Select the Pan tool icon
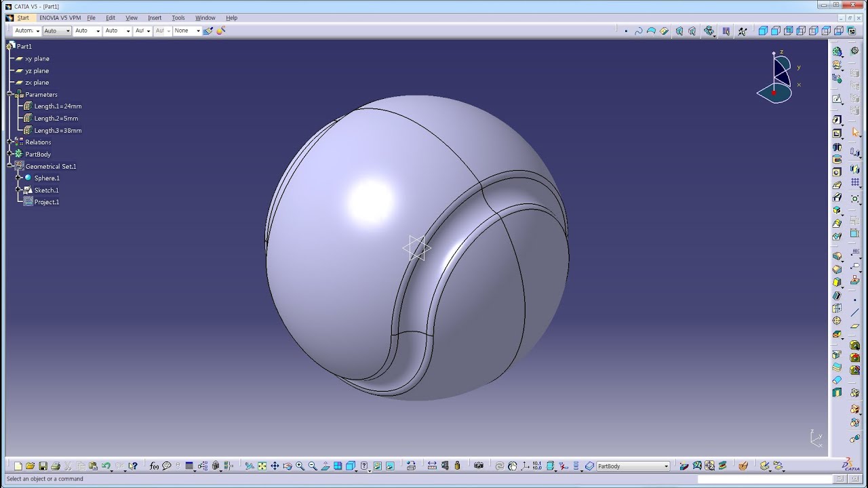The width and height of the screenshot is (868, 488). pos(275,466)
